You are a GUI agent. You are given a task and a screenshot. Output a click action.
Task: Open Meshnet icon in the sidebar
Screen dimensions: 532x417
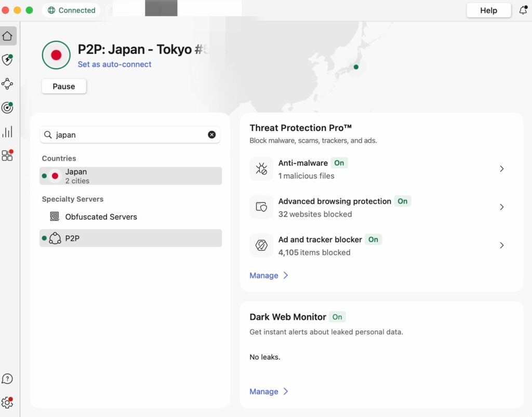coord(7,84)
